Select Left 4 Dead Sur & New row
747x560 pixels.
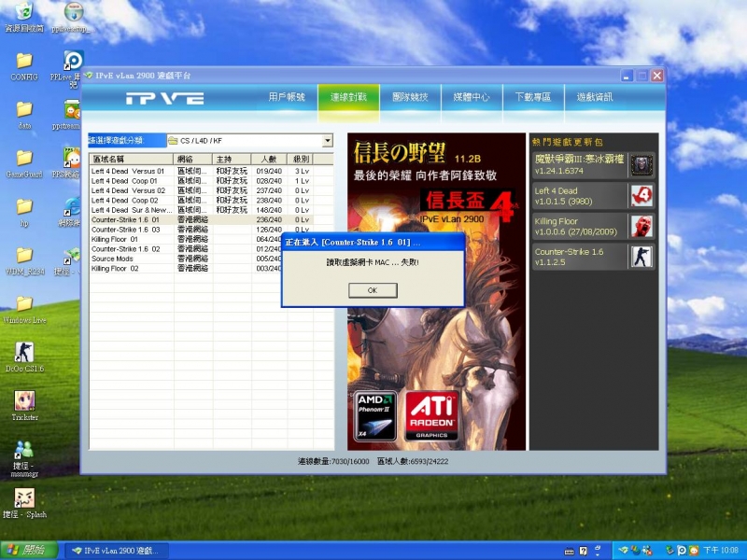211,210
